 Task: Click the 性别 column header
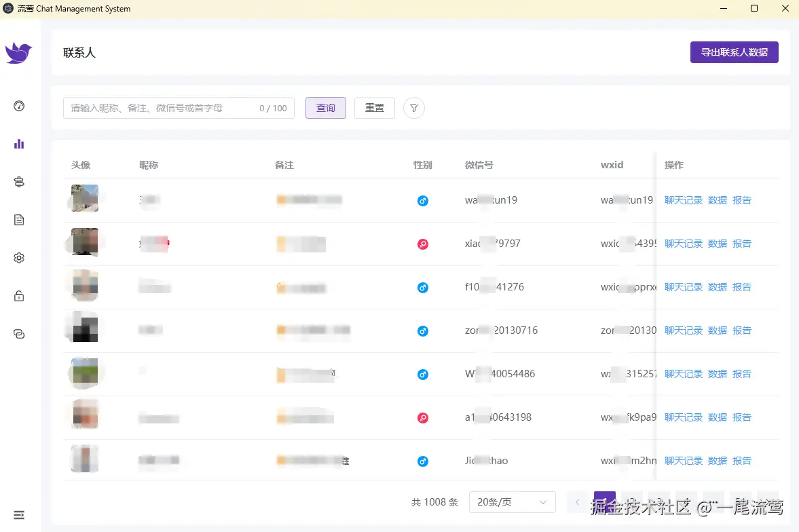pyautogui.click(x=422, y=165)
